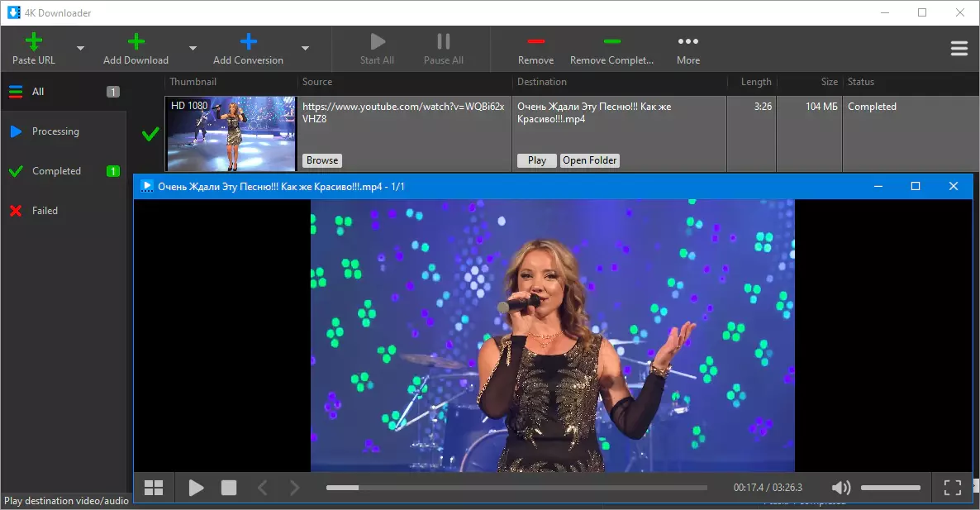Click Remove Completed green minus icon

[611, 41]
